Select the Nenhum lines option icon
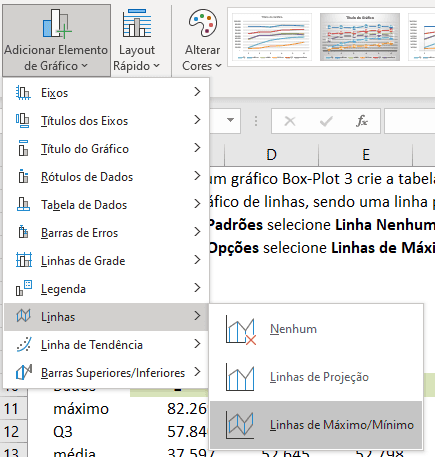Image resolution: width=435 pixels, height=457 pixels. tap(241, 329)
